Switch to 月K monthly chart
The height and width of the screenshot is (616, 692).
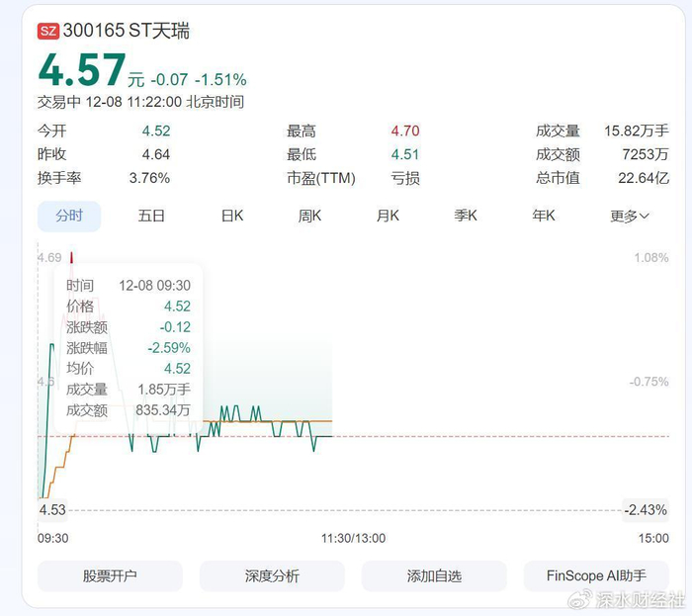click(388, 216)
